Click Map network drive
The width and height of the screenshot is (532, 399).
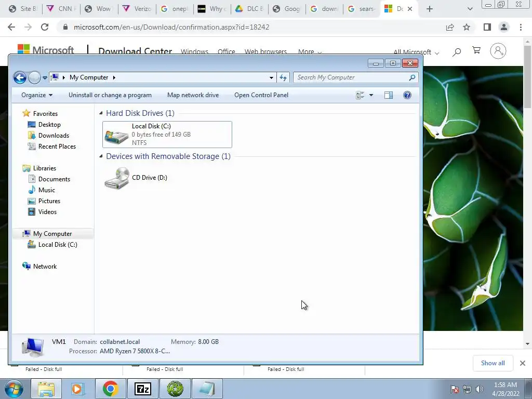tap(193, 95)
